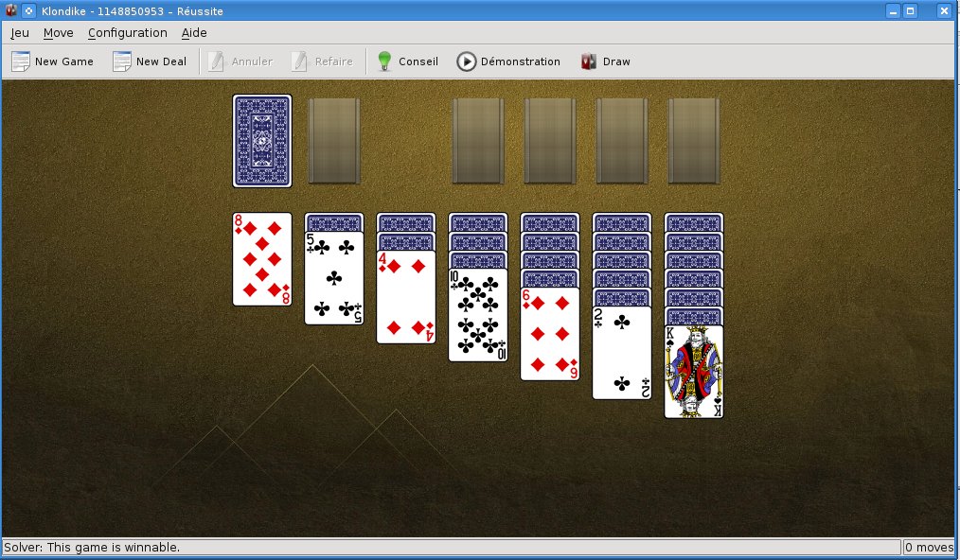
Task: Click the title bar pin icon
Action: pos(28,10)
